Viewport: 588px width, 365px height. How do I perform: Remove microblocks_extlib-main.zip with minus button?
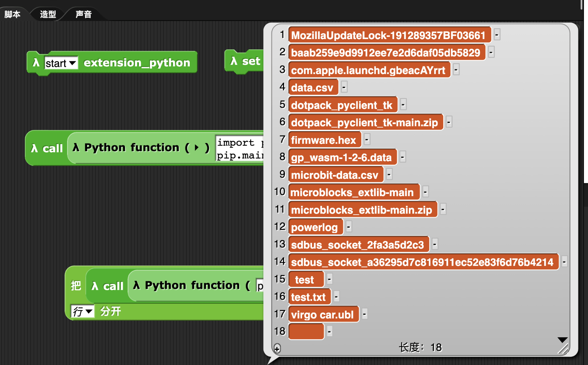click(443, 209)
